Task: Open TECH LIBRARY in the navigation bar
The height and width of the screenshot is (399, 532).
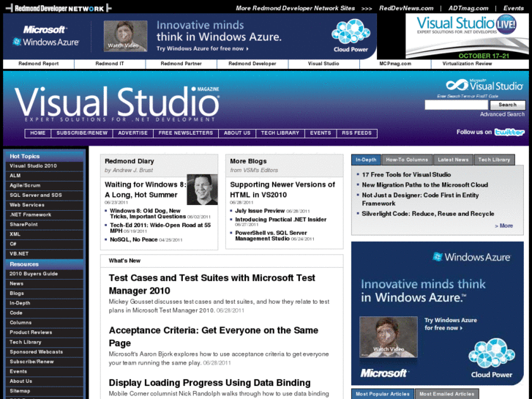Action: [280, 133]
